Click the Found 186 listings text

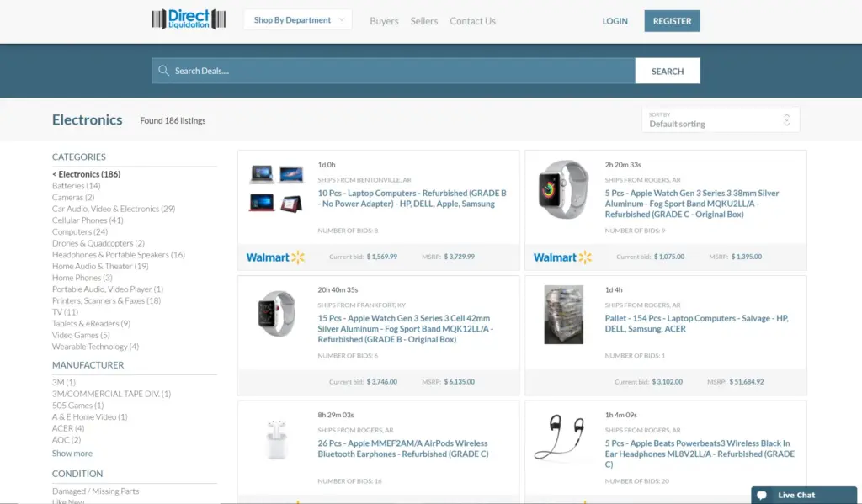pyautogui.click(x=173, y=120)
